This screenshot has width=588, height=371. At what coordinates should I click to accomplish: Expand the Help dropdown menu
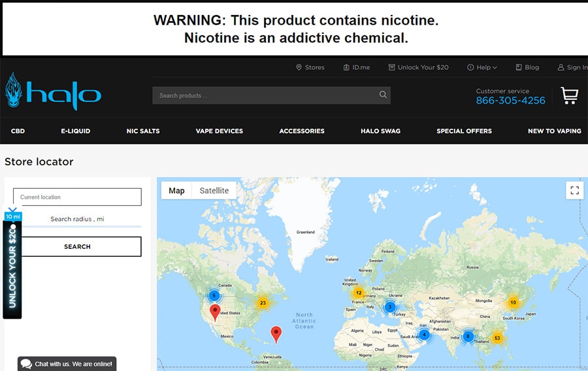[482, 67]
